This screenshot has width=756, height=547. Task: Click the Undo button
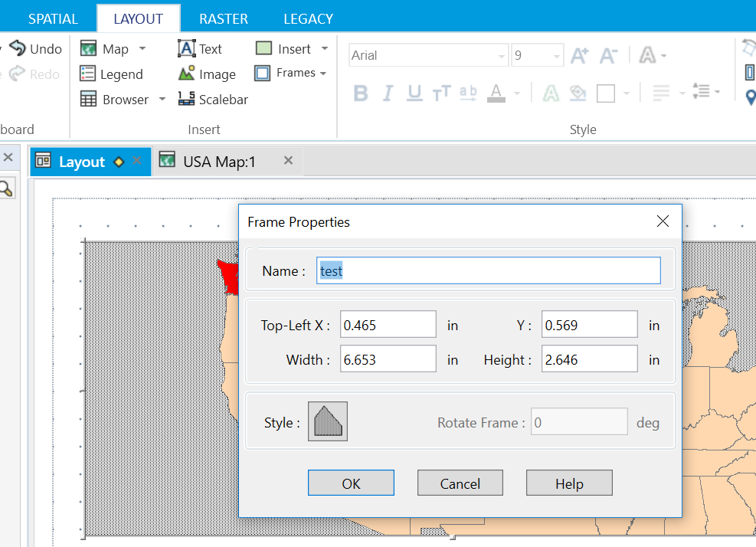[x=36, y=49]
